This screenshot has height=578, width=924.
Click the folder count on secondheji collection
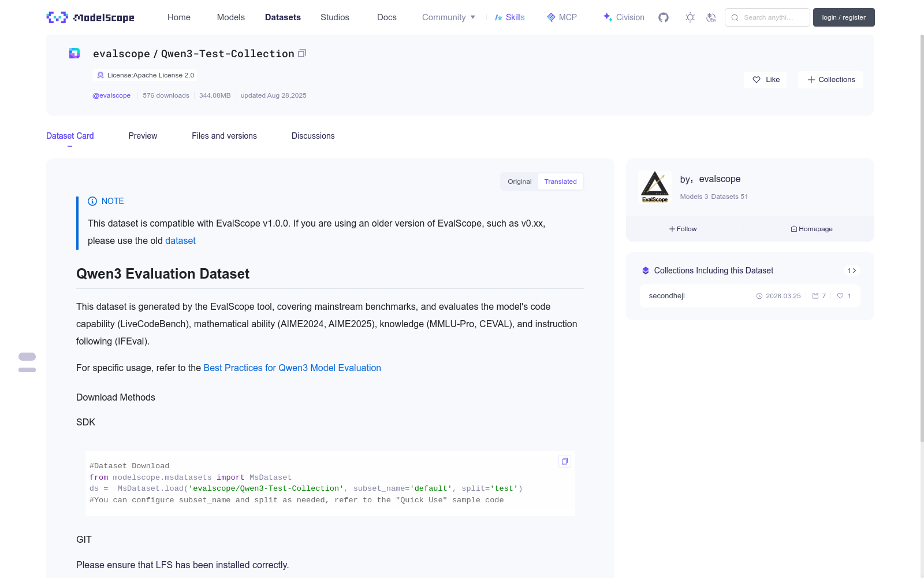819,296
